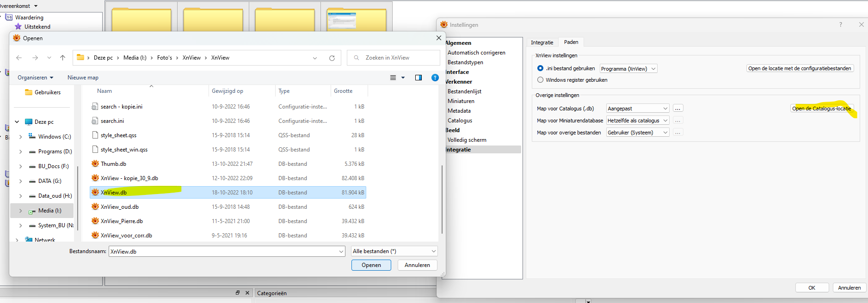Collapse Deze pc tree node
The height and width of the screenshot is (303, 868).
[17, 122]
